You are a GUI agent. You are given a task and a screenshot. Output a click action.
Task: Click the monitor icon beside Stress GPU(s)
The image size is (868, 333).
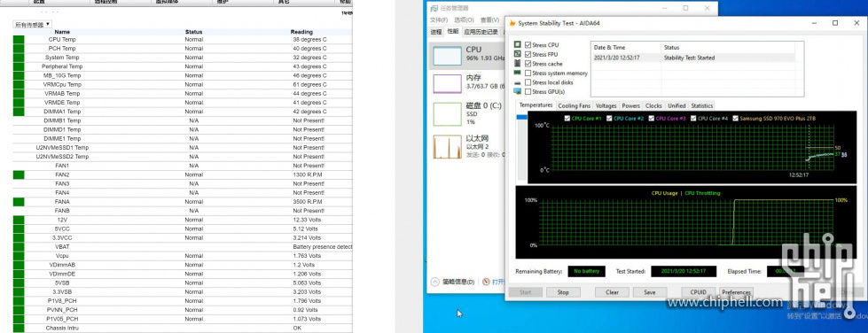518,91
